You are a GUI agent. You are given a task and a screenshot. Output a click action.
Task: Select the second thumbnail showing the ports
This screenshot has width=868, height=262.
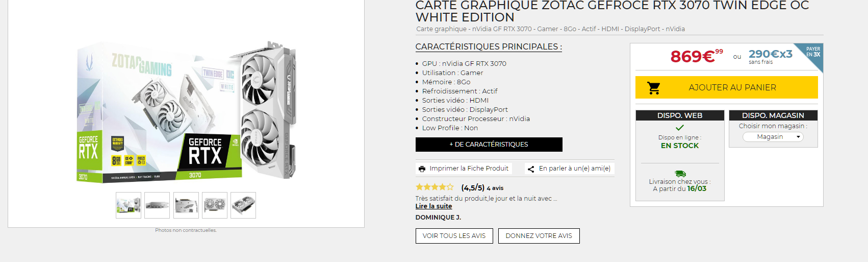point(157,205)
